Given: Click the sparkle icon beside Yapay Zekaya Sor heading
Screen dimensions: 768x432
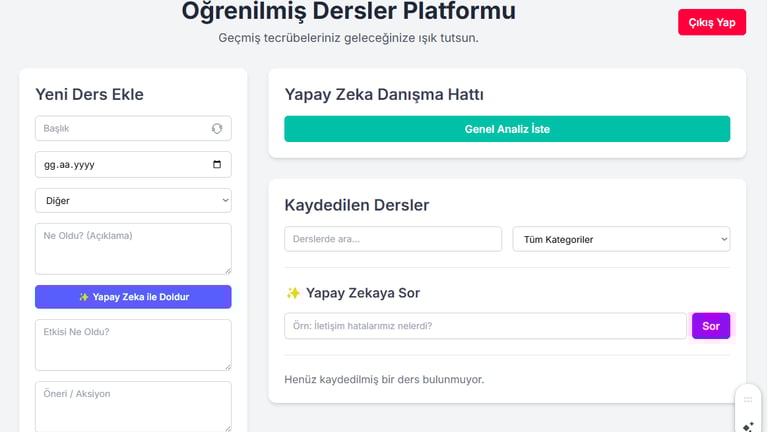Looking at the screenshot, I should pyautogui.click(x=293, y=293).
